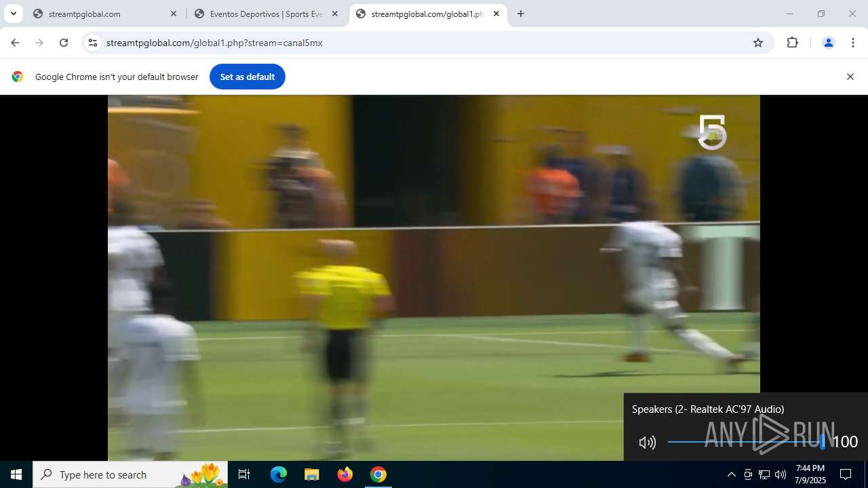Open the network status tray icon

coord(764,474)
